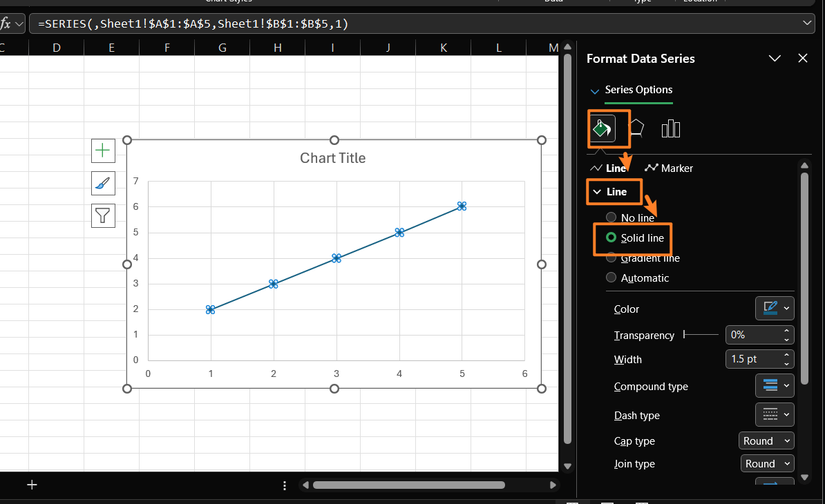Click the horizontal scrollbar thumb

[409, 485]
